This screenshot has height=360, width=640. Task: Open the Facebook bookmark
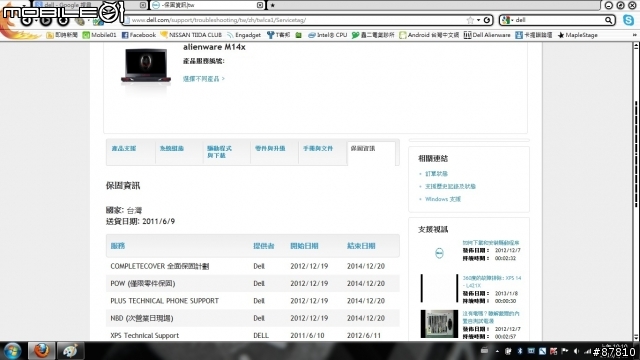pos(139,35)
